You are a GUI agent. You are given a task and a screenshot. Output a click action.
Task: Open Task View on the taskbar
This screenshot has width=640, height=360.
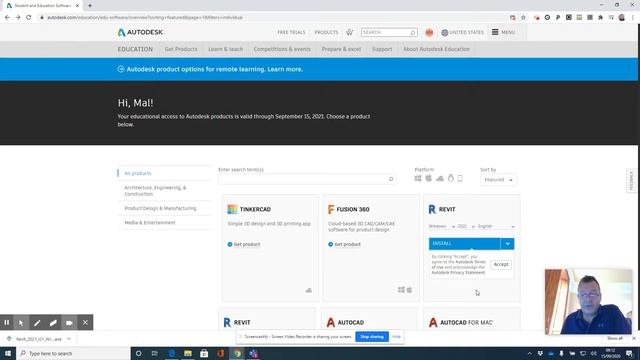pyautogui.click(x=155, y=353)
